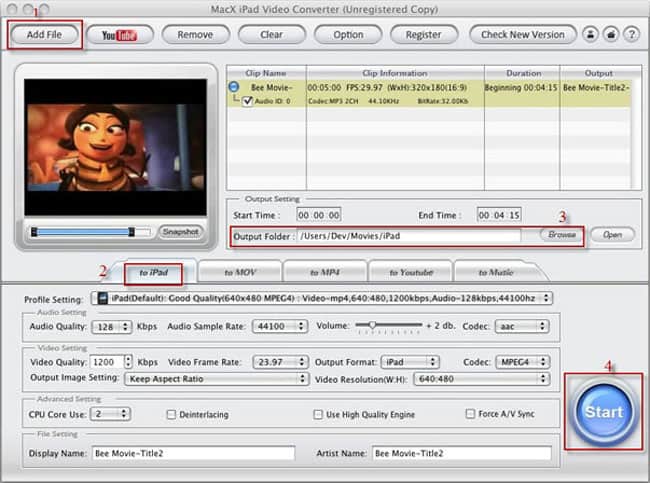650x483 pixels.
Task: Click the Duration column header
Action: point(524,73)
